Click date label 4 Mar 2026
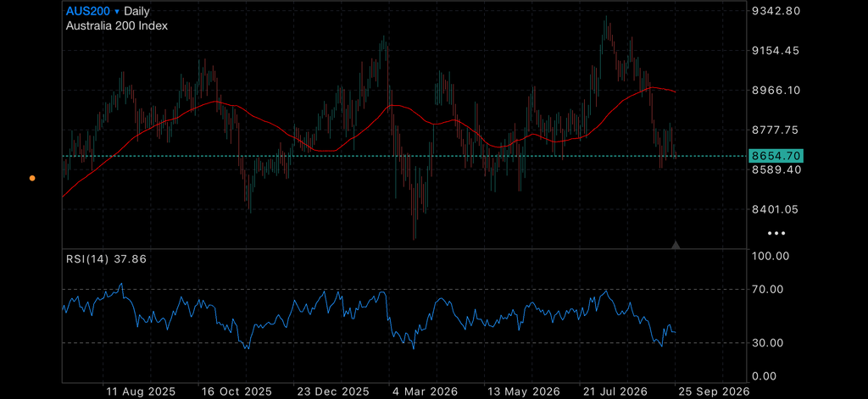This screenshot has height=399, width=868. (424, 391)
